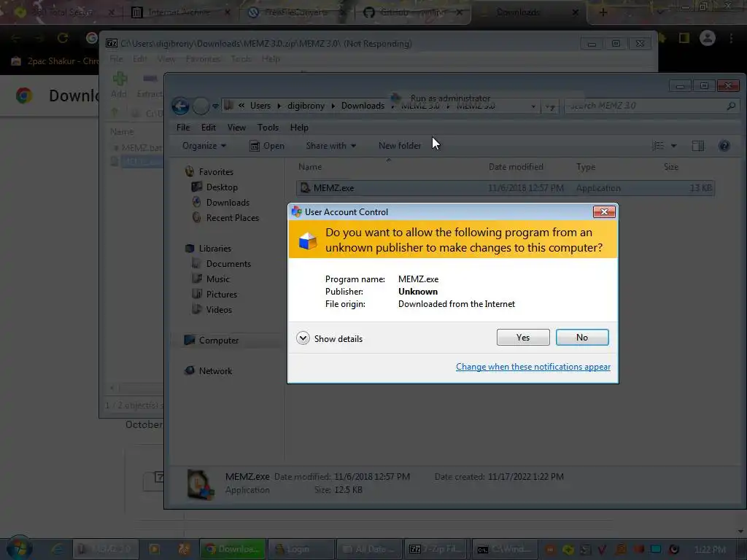This screenshot has width=747, height=560.
Task: Open the Favorites menu in 7-Zip window
Action: pos(203,59)
